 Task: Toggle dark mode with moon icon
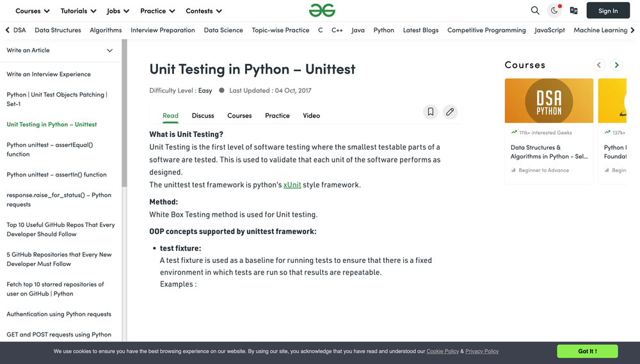point(554,10)
